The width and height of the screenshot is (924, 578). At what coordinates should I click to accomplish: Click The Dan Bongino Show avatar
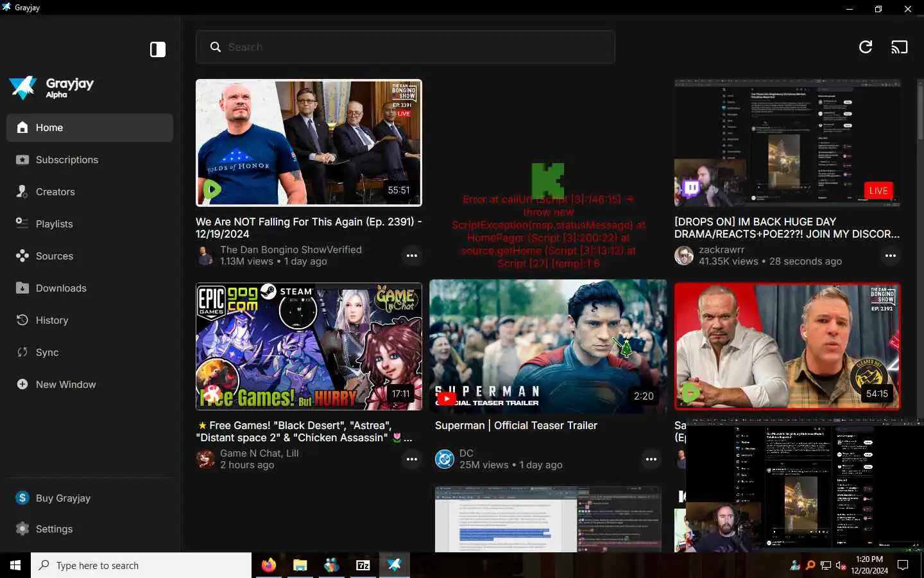[205, 256]
